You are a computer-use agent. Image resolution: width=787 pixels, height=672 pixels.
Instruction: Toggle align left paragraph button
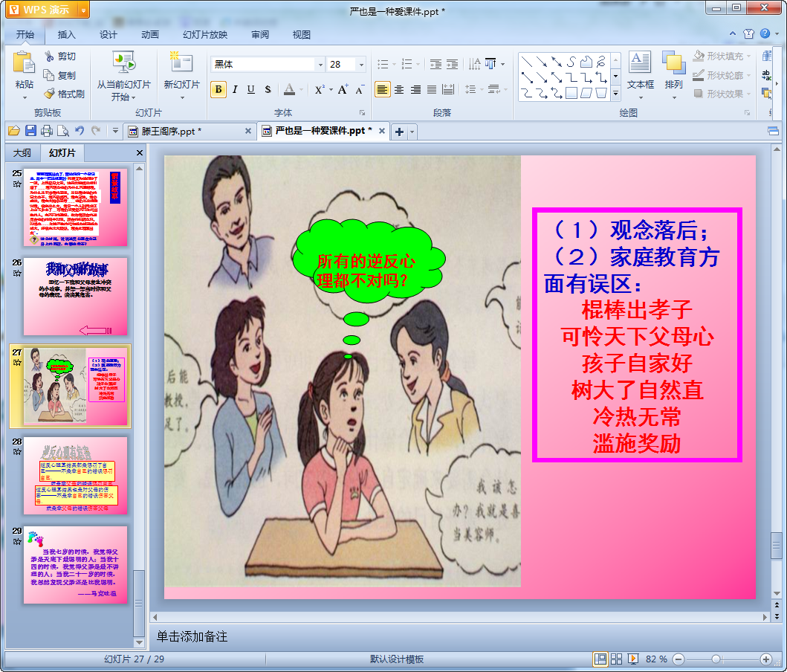(x=383, y=90)
